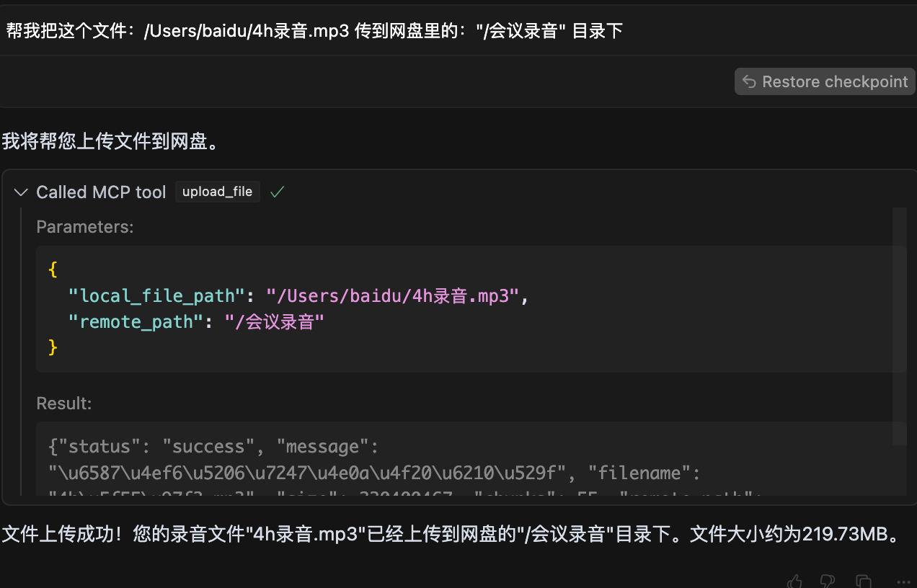Open the three-dot more options menu
Viewport: 917px width, 588px height.
[x=902, y=581]
